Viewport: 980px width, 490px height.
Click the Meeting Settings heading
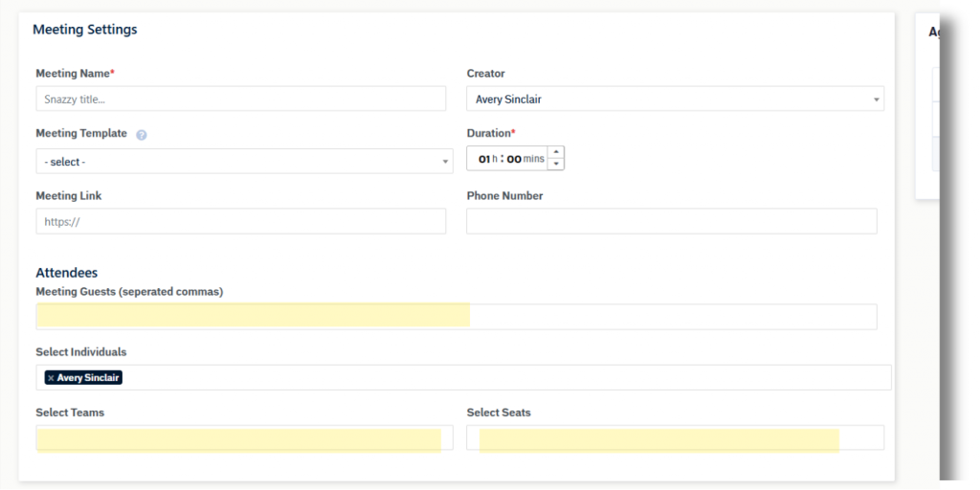(85, 30)
